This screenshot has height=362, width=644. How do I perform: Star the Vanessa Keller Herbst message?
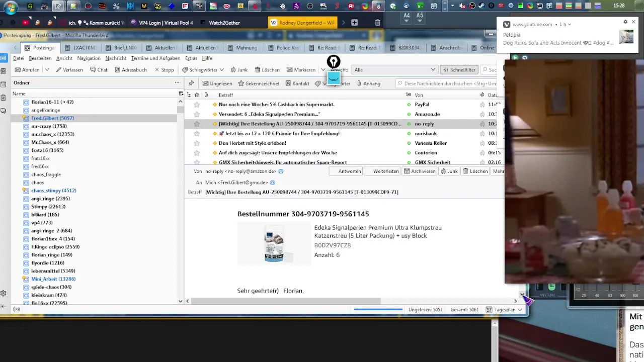(x=197, y=143)
